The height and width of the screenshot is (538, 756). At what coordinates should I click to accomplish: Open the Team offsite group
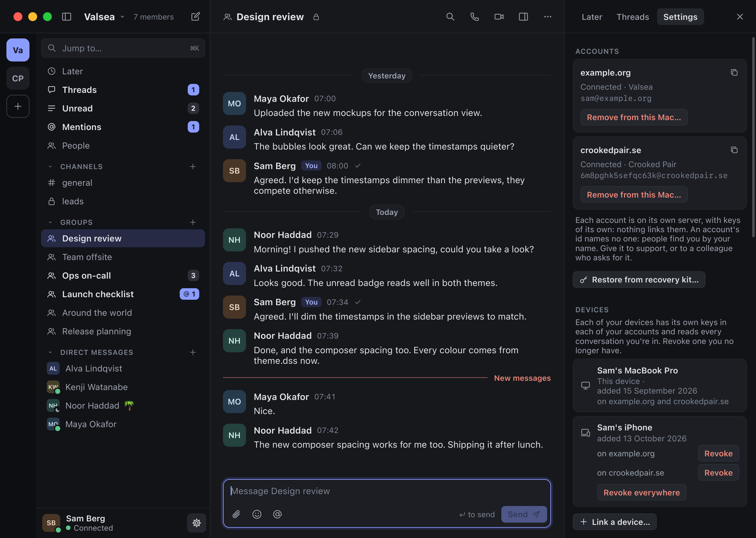123,257
